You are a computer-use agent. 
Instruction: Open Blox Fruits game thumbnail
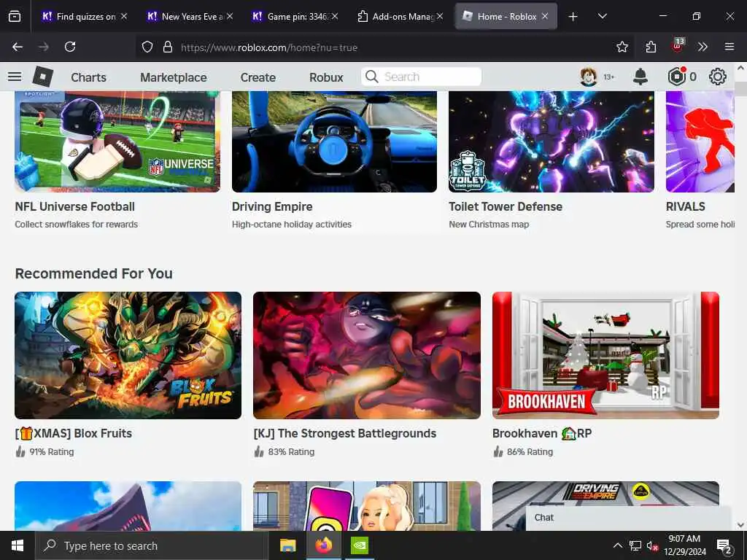[128, 355]
